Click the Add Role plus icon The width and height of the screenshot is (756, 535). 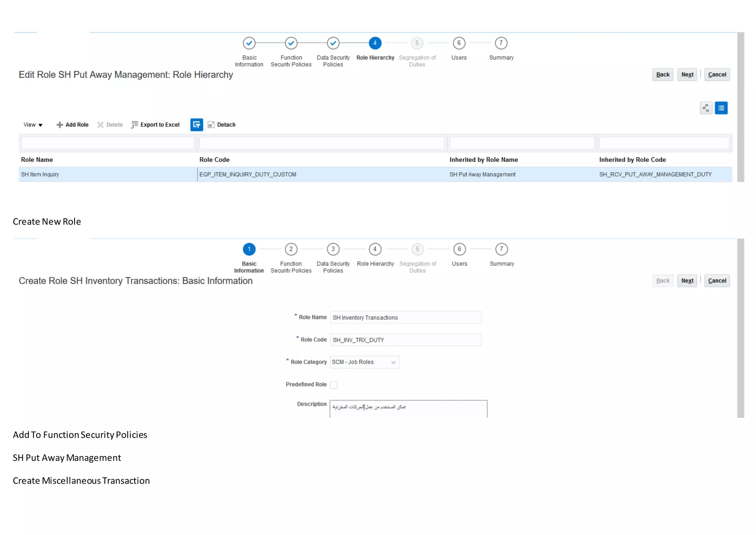click(x=59, y=125)
